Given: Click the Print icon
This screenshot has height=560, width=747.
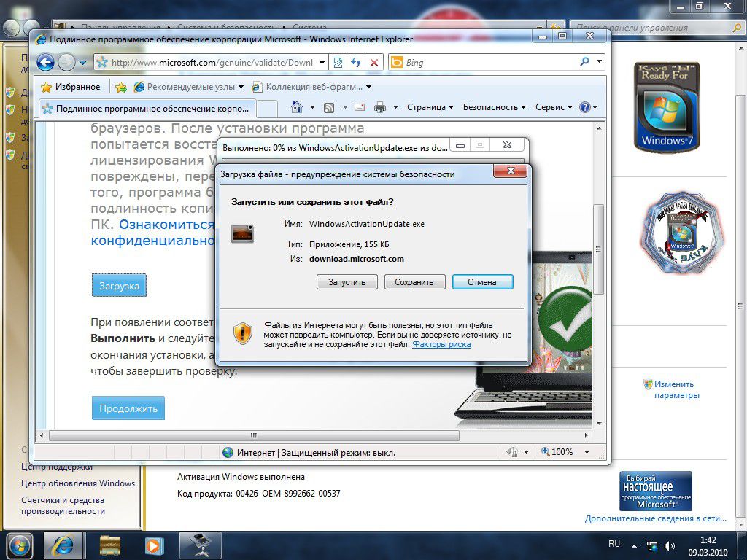Looking at the screenshot, I should click(x=380, y=107).
